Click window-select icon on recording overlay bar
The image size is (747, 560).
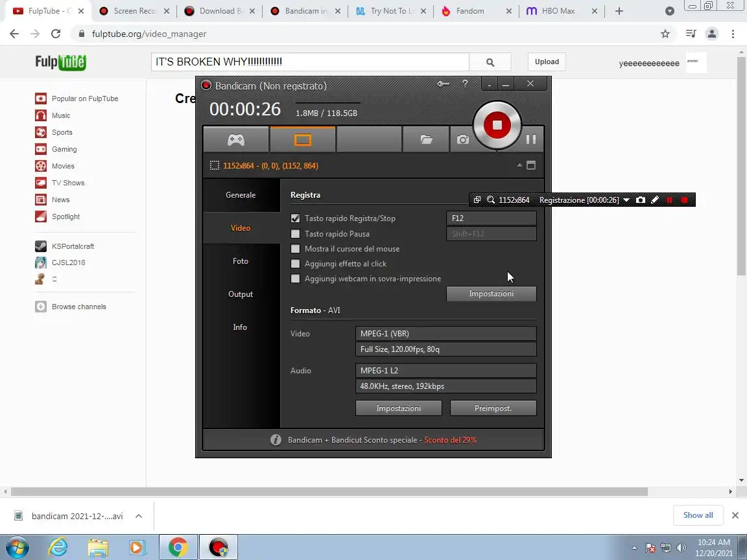point(477,200)
